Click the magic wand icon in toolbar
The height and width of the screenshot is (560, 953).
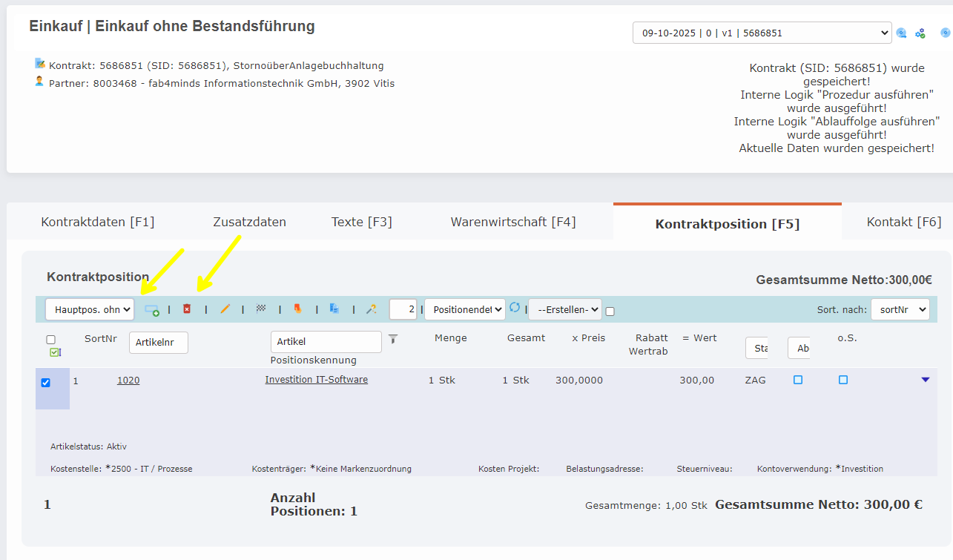(371, 309)
